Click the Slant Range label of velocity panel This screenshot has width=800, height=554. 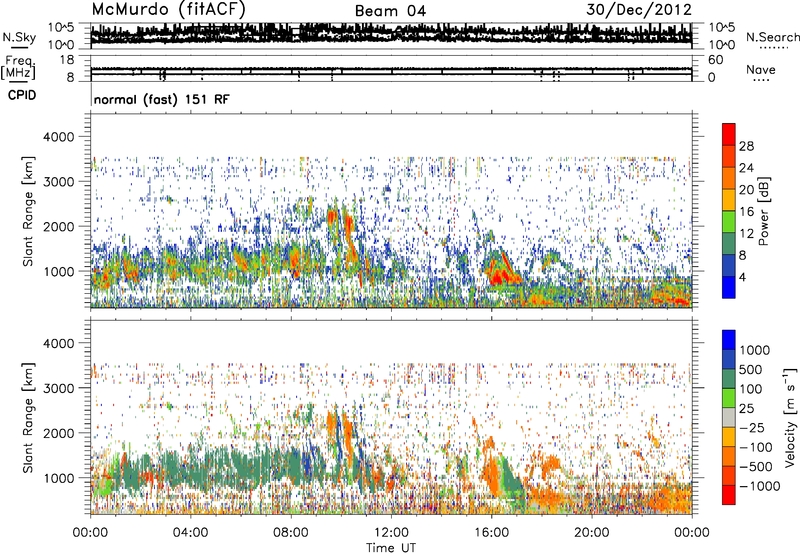pyautogui.click(x=29, y=418)
